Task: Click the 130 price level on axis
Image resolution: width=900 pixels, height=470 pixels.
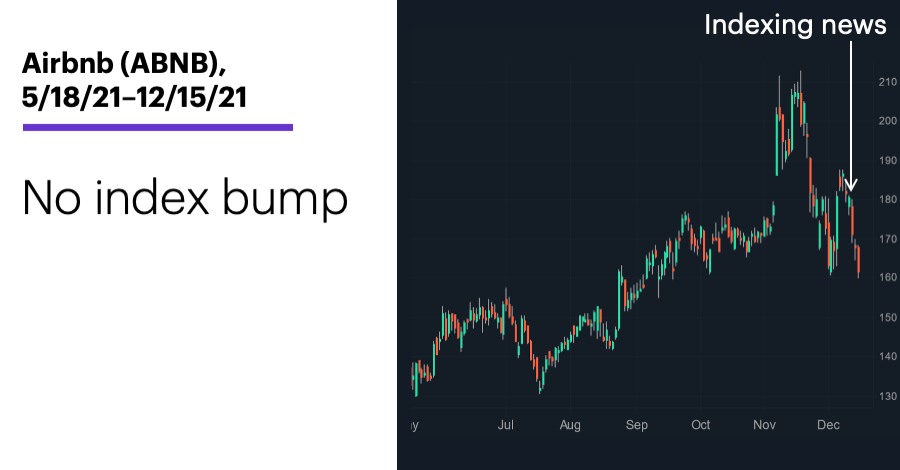Action: 887,397
